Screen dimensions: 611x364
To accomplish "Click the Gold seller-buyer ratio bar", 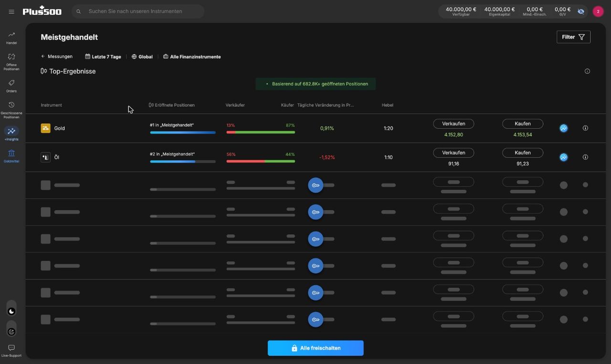I will pos(261,132).
